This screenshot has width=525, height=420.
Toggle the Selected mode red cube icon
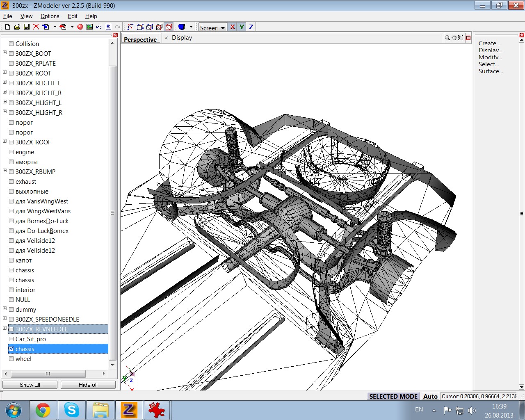coord(169,27)
